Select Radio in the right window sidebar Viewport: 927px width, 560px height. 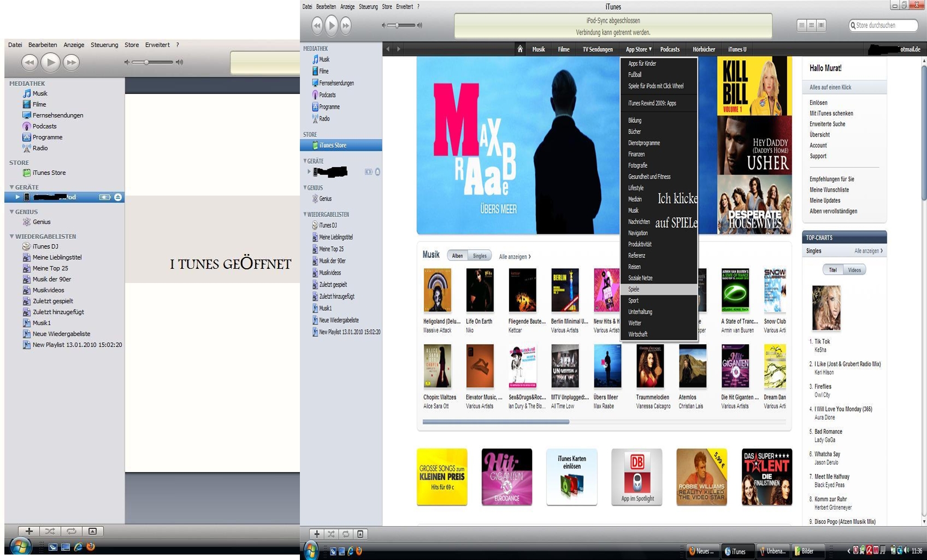tap(324, 119)
